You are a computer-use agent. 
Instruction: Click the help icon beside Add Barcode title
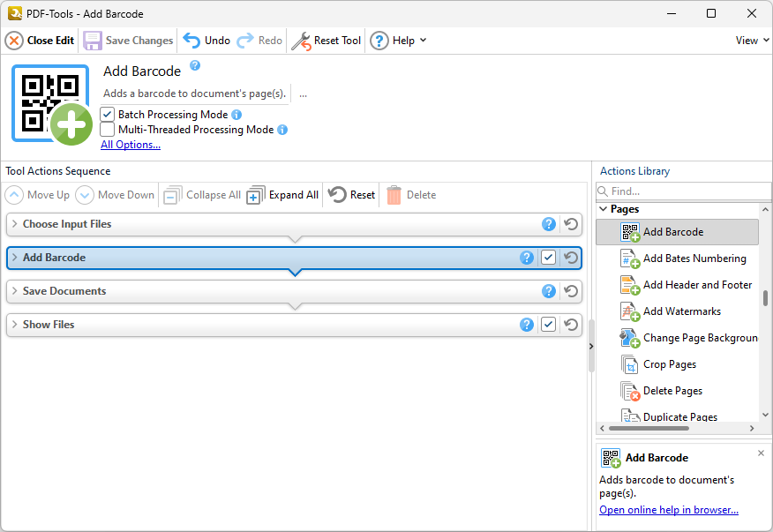pyautogui.click(x=195, y=65)
